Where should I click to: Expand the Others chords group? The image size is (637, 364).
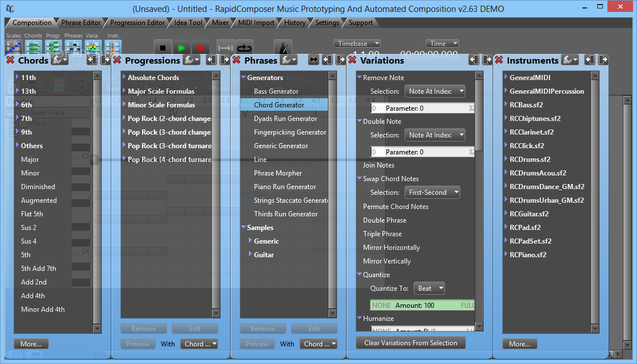tap(17, 145)
